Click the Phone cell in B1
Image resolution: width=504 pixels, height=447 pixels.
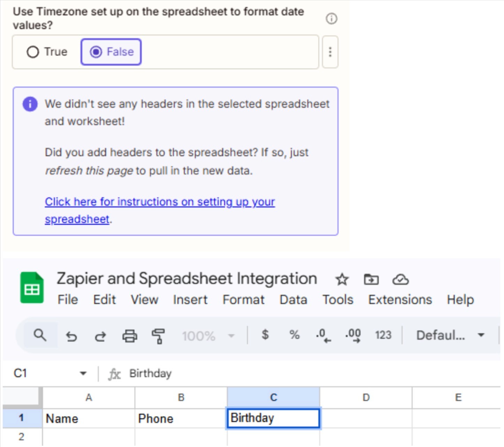(181, 418)
